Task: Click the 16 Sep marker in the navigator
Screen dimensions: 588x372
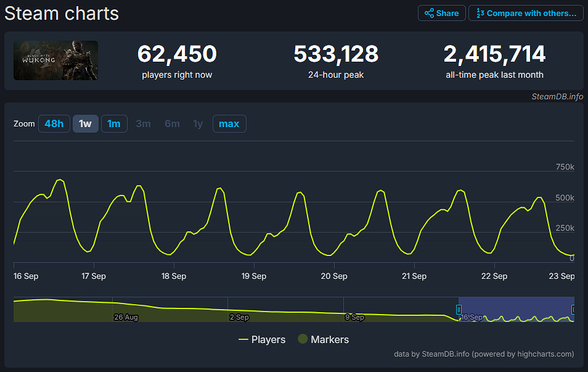Action: pyautogui.click(x=471, y=316)
